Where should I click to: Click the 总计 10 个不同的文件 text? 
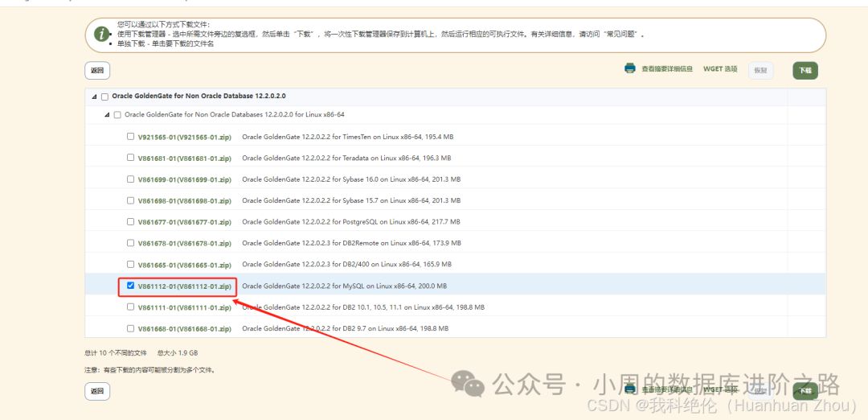116,353
